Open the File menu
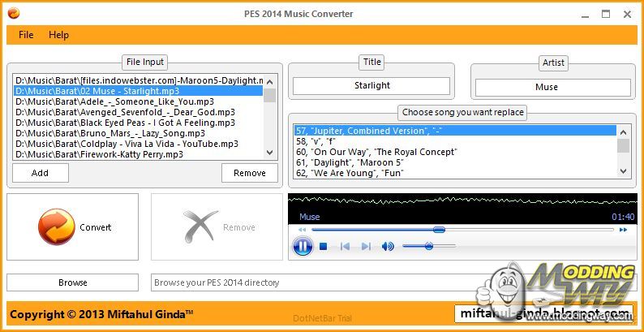The image size is (644, 332). pyautogui.click(x=26, y=35)
